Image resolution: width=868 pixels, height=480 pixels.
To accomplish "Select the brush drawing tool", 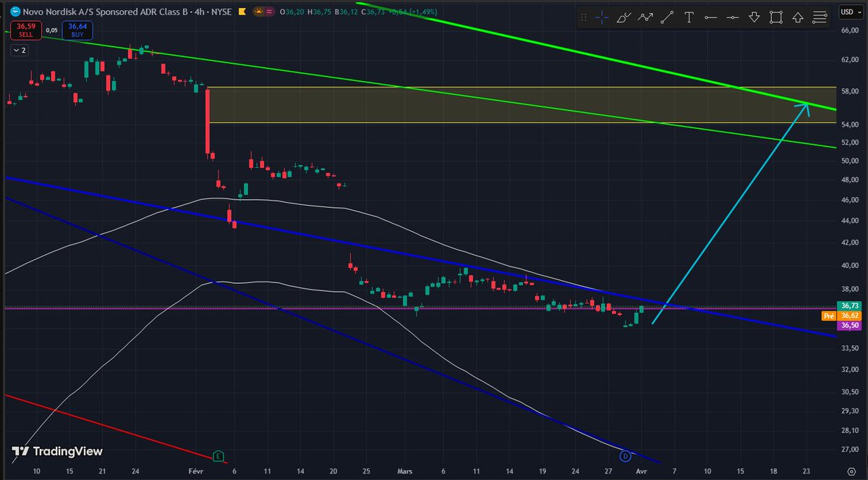I will (x=624, y=17).
